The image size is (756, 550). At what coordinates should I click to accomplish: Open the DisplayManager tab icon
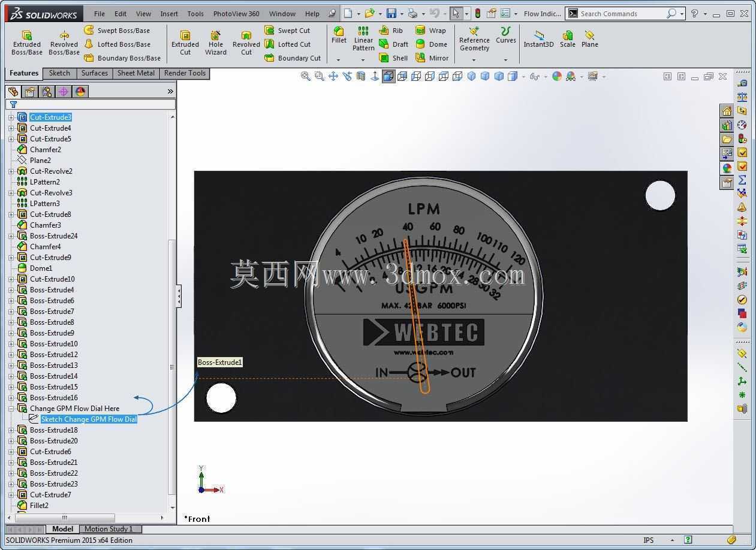80,92
